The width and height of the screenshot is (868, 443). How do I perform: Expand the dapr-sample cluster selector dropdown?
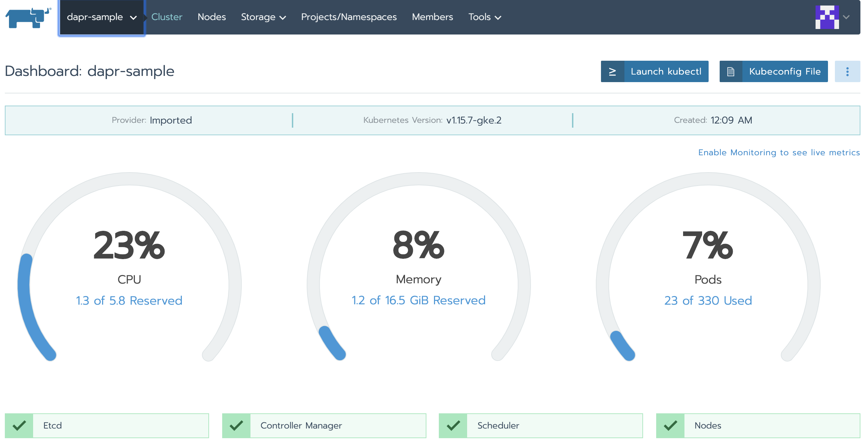(x=102, y=17)
